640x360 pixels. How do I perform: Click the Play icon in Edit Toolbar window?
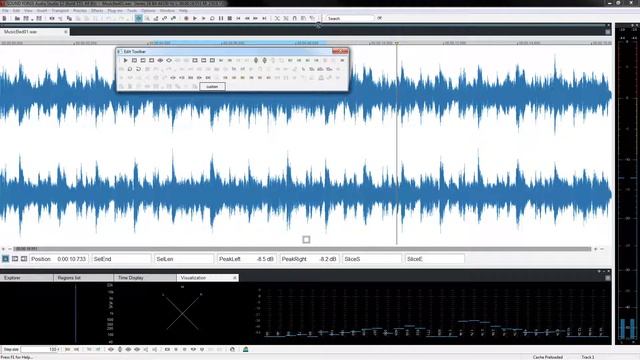coord(125,60)
